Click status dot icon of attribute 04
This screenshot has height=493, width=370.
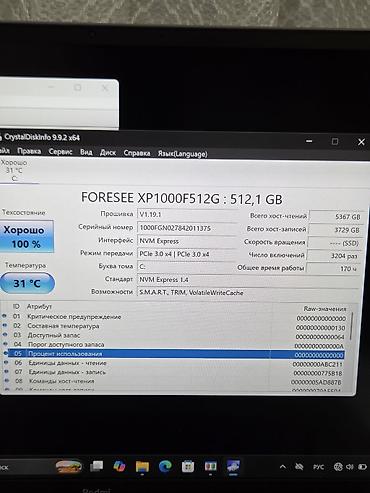click(5, 343)
